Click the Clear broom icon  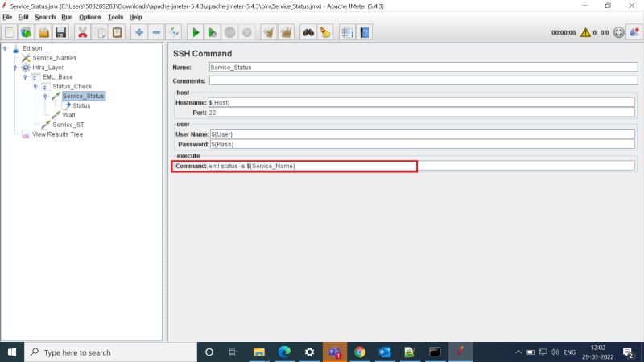pyautogui.click(x=269, y=32)
